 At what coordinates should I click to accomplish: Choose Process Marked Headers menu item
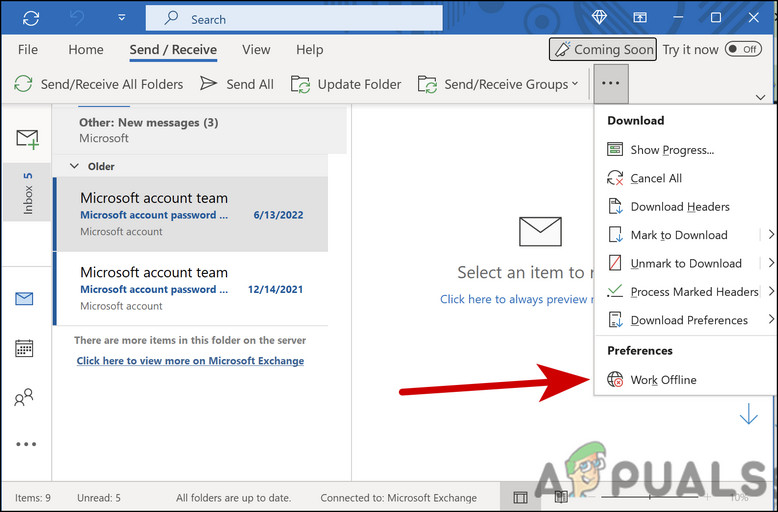tap(685, 292)
